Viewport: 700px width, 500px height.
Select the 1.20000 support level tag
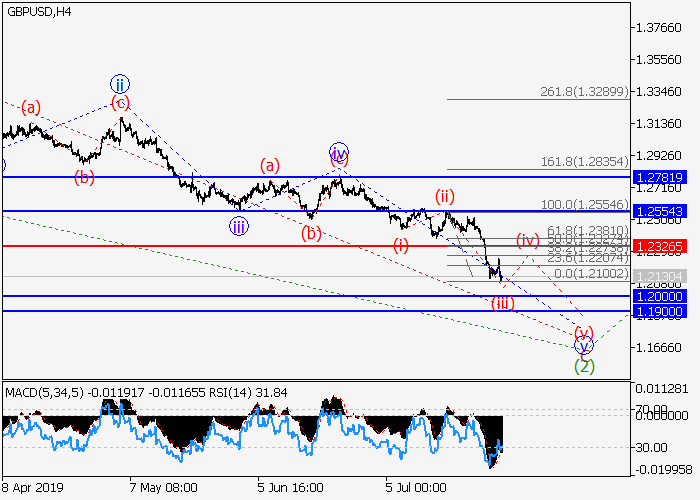pos(659,297)
